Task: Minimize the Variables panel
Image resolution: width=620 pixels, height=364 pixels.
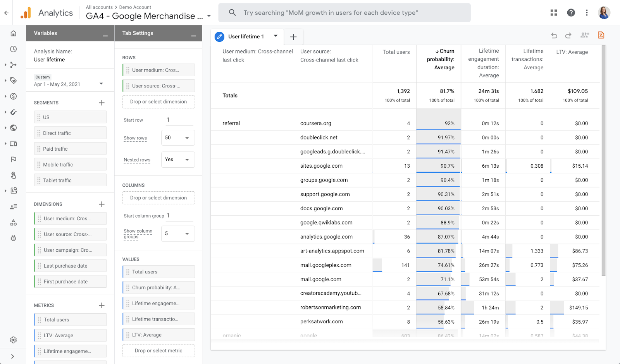Action: coord(105,36)
